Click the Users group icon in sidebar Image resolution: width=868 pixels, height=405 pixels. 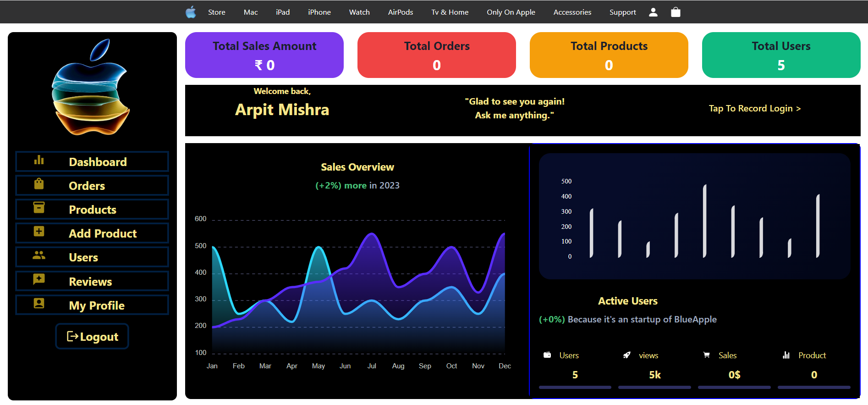point(39,255)
